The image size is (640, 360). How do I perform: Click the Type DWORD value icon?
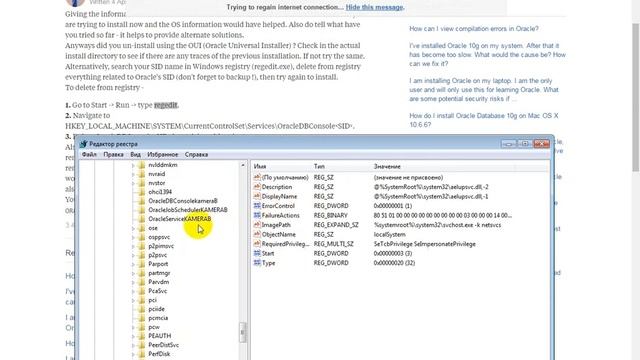click(x=257, y=263)
